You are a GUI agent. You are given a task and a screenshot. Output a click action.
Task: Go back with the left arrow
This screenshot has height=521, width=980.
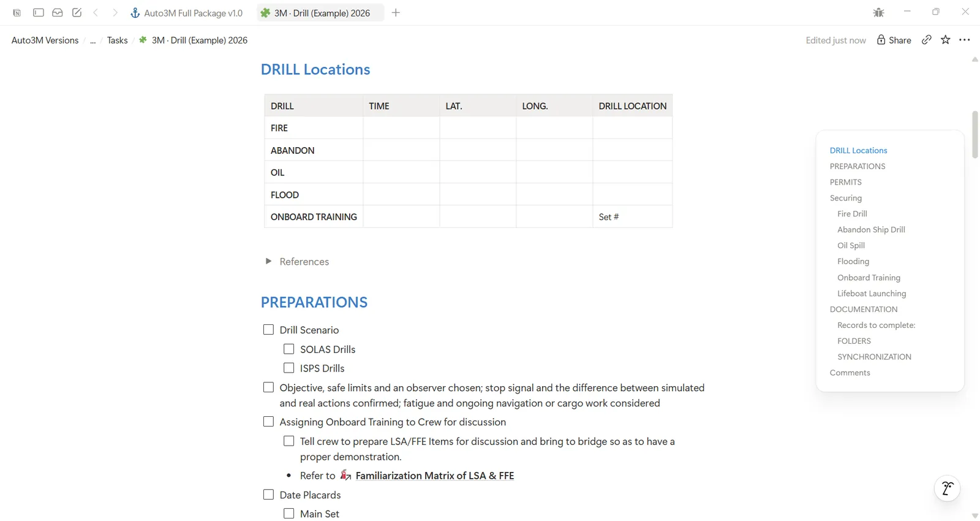(x=96, y=13)
